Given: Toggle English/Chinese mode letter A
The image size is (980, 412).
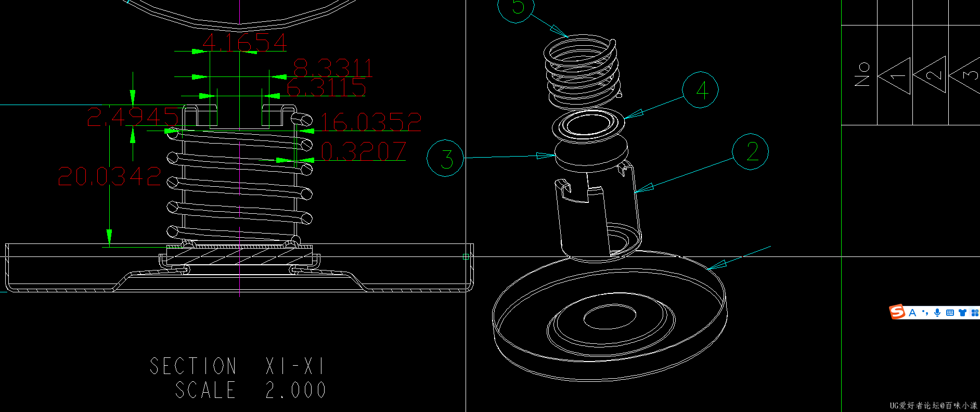Looking at the screenshot, I should [x=912, y=313].
